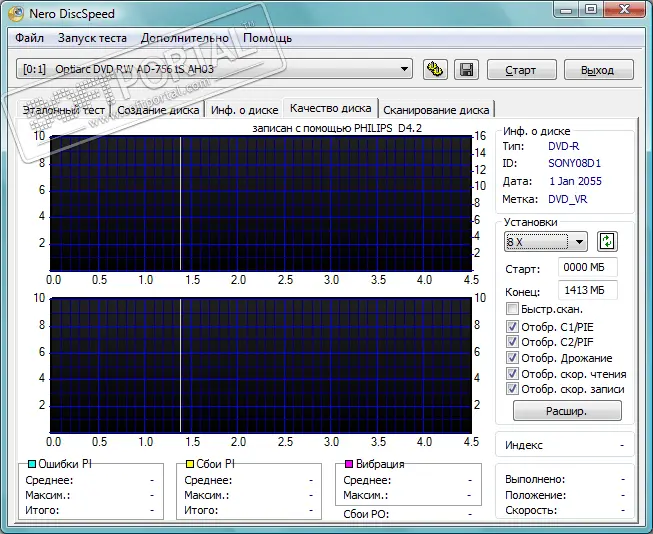Open the Файл menu
This screenshot has width=653, height=534.
point(29,38)
